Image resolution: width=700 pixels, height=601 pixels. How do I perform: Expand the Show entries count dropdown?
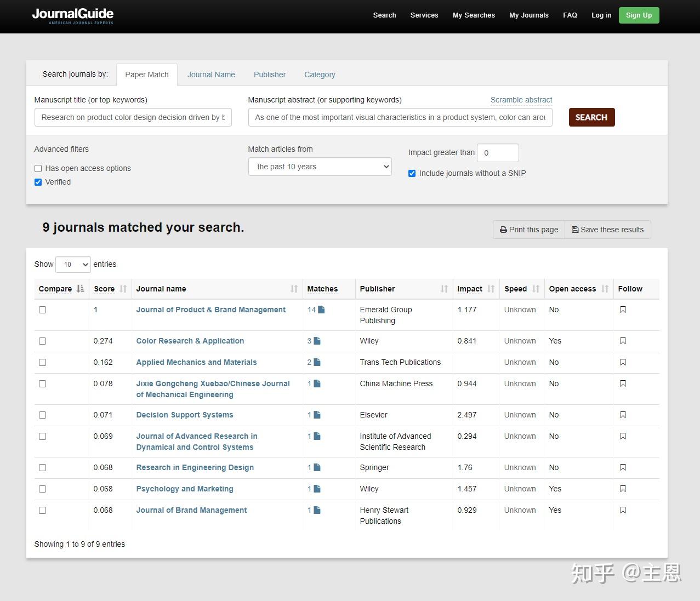(x=73, y=264)
